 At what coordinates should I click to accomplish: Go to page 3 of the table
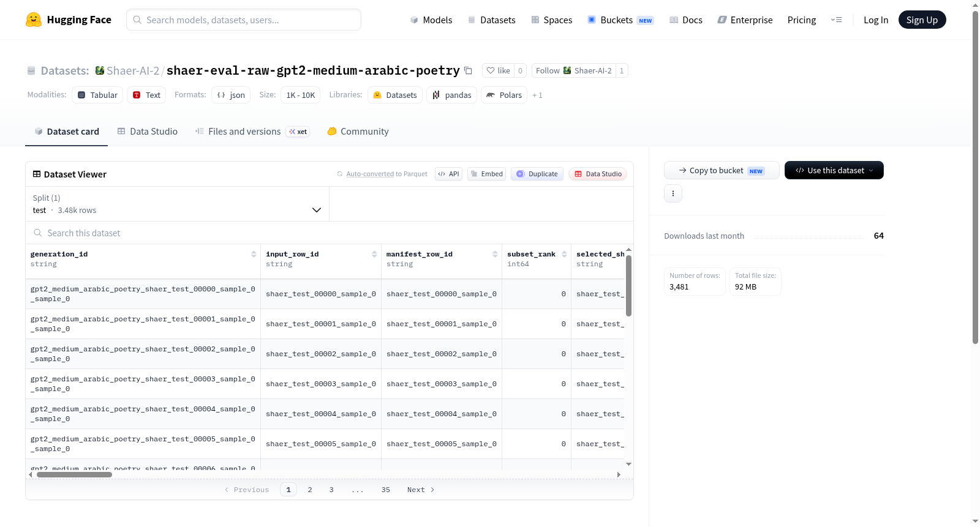331,490
